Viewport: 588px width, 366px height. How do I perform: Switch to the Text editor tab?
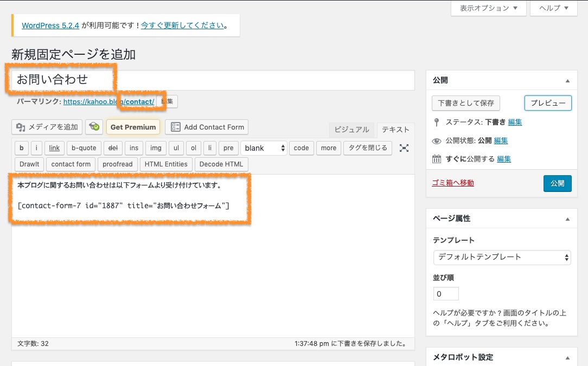point(395,130)
